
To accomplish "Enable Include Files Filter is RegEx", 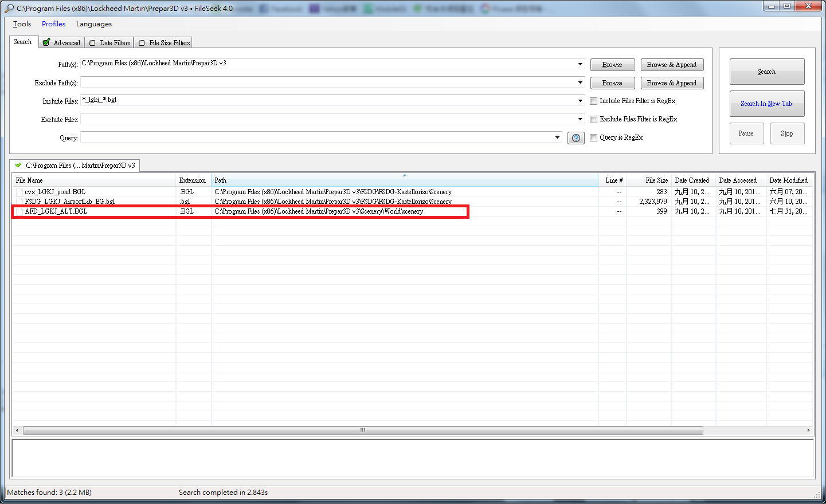I will tap(594, 101).
